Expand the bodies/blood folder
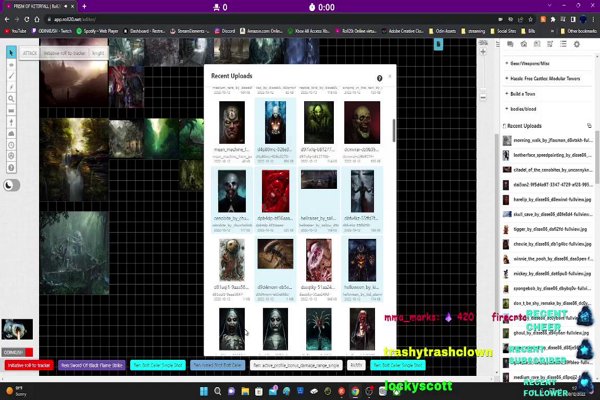The image size is (600, 400). click(x=521, y=109)
